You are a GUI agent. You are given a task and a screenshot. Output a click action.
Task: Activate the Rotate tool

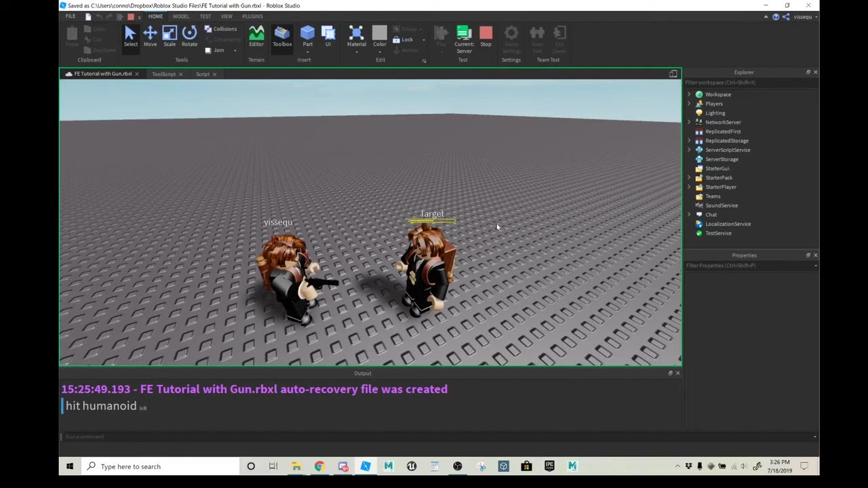[x=189, y=37]
